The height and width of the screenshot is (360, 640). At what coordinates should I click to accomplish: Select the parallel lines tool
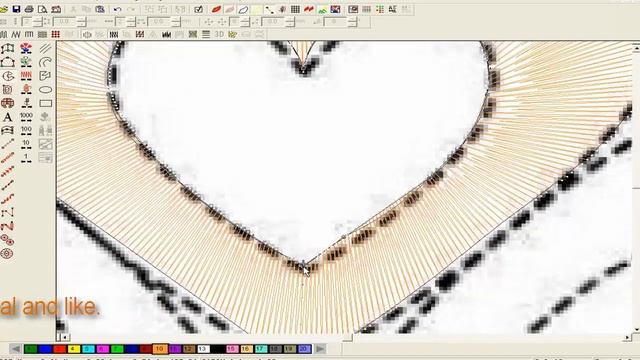pyautogui.click(x=45, y=49)
